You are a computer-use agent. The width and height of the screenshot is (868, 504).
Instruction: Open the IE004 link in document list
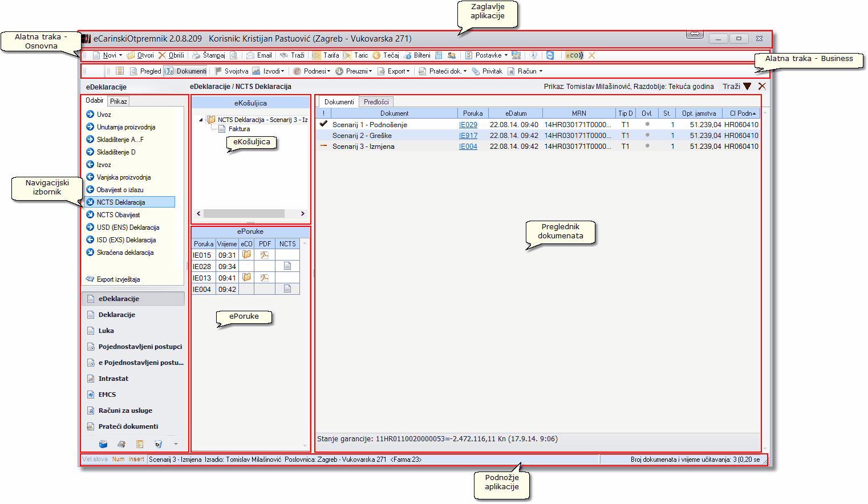468,147
